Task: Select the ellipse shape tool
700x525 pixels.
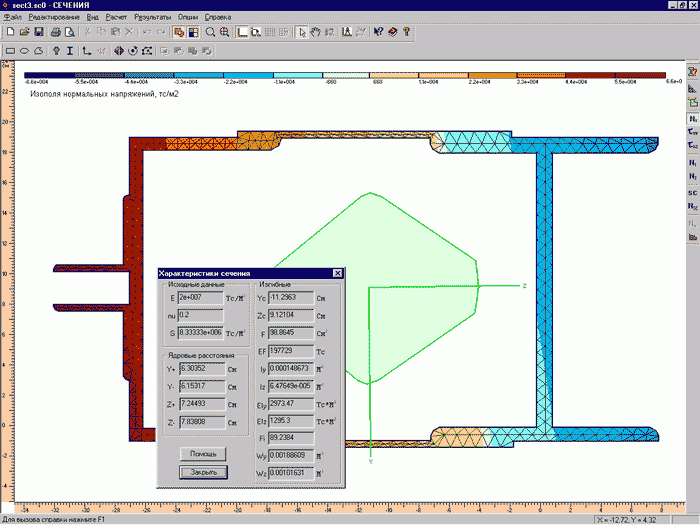Action: [x=24, y=49]
